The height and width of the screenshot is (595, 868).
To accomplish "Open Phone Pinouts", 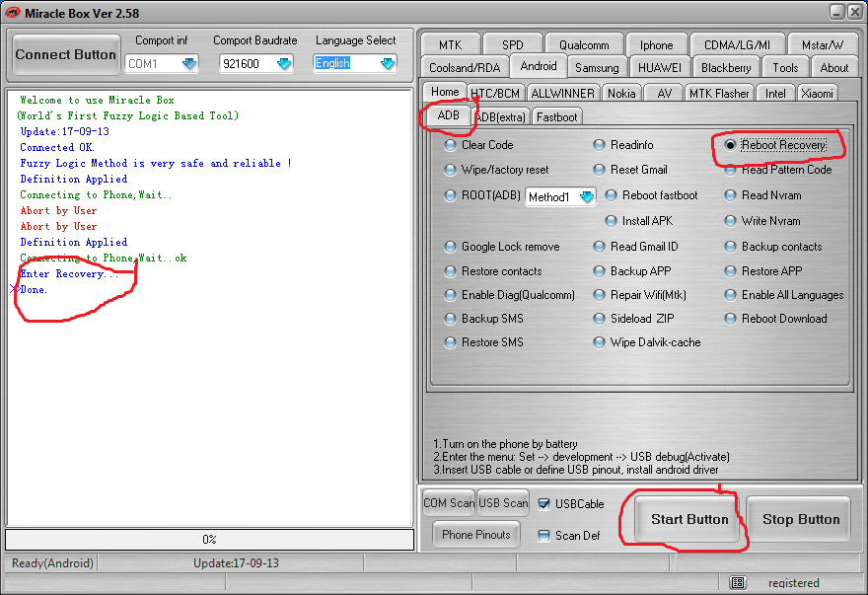I will click(x=475, y=535).
